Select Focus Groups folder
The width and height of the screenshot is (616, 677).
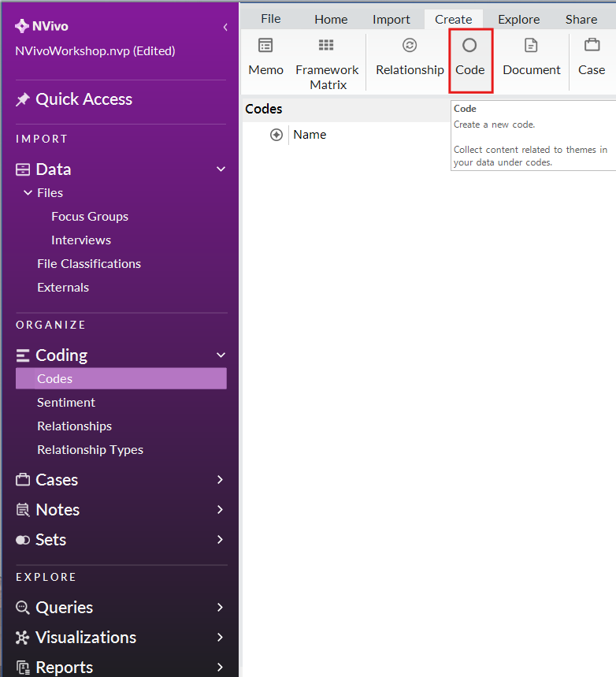point(90,216)
